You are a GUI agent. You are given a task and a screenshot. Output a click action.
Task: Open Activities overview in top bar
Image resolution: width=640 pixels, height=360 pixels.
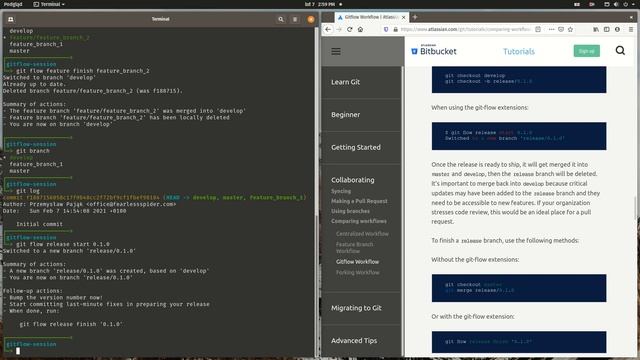[13, 4]
